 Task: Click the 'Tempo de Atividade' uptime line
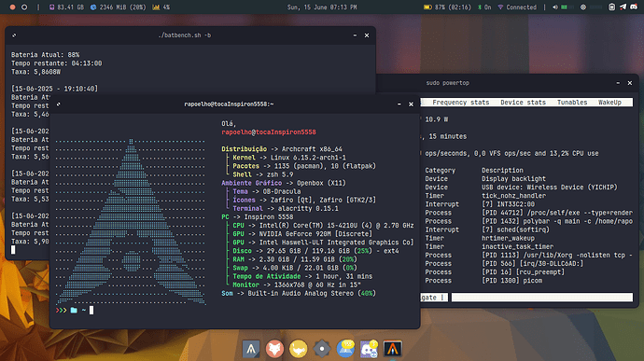pyautogui.click(x=302, y=276)
